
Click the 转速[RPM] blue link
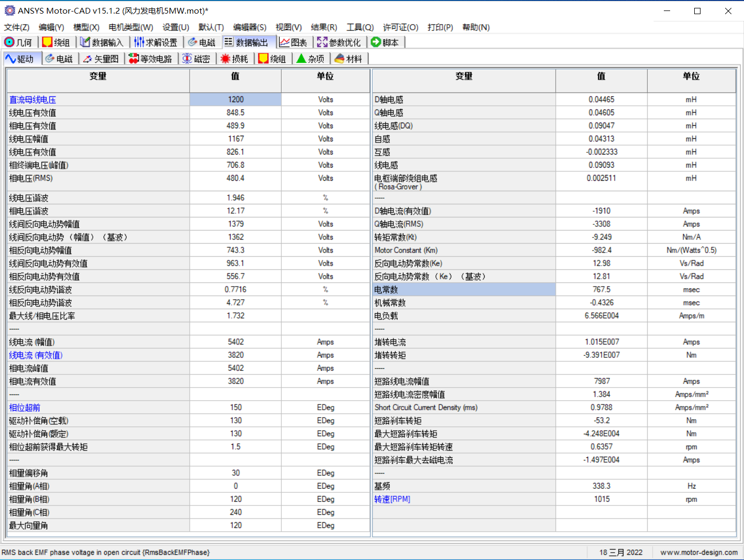click(x=392, y=499)
